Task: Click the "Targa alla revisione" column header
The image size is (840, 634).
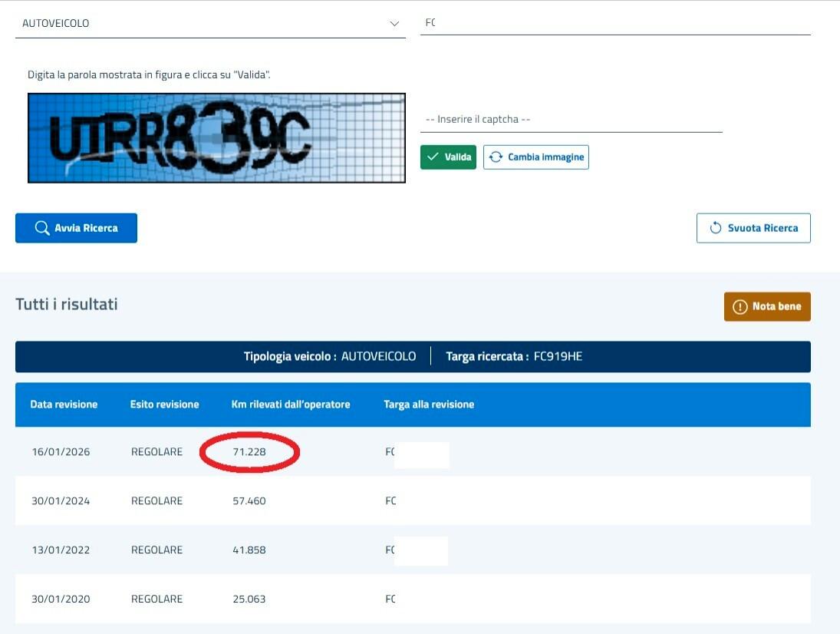Action: coord(429,404)
